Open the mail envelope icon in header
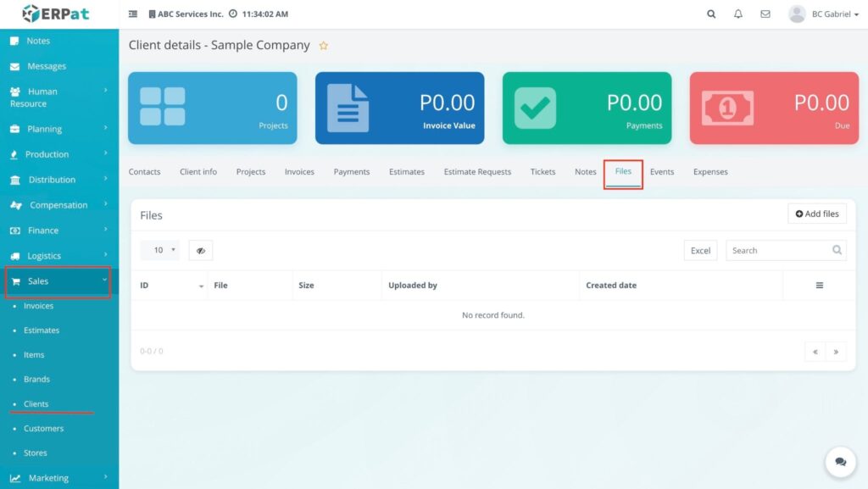 (x=765, y=14)
